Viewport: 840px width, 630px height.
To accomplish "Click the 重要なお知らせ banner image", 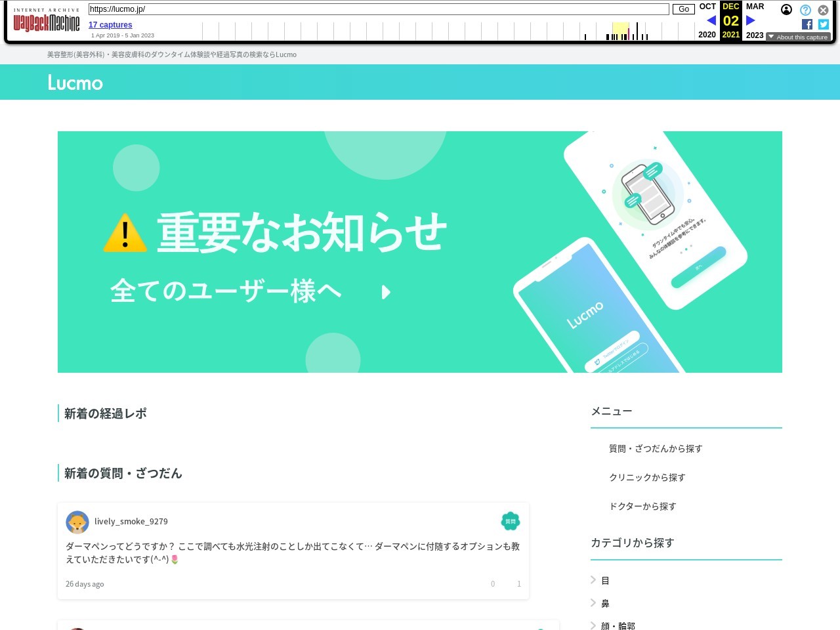I will (420, 252).
